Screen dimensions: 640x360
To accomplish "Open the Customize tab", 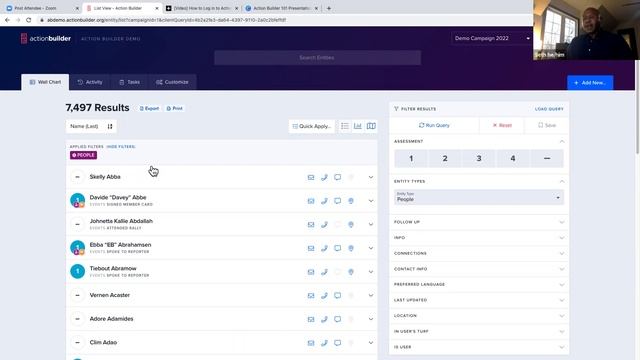I will [172, 82].
